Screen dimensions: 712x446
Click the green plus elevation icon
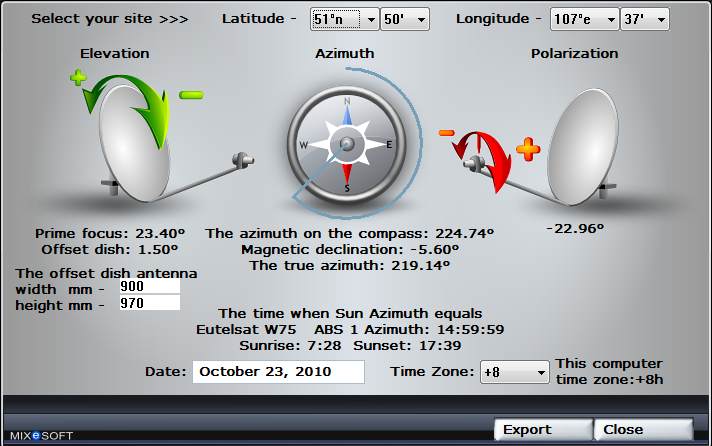coord(78,77)
